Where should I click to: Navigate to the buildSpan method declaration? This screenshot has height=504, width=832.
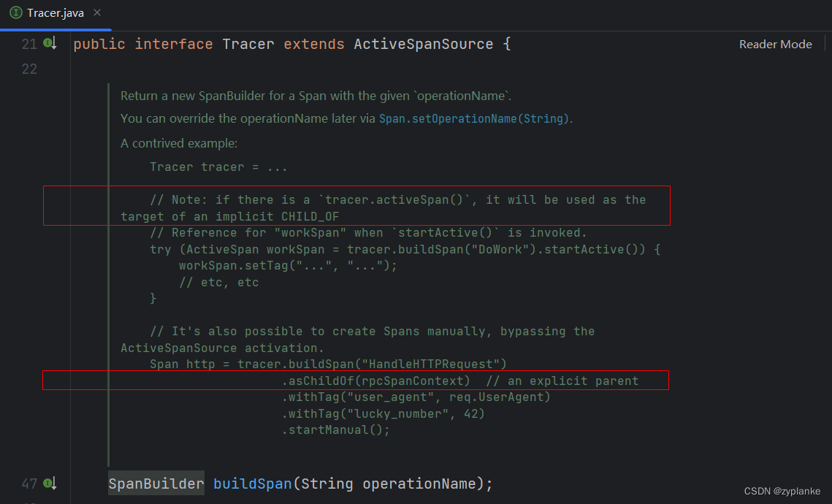click(252, 484)
